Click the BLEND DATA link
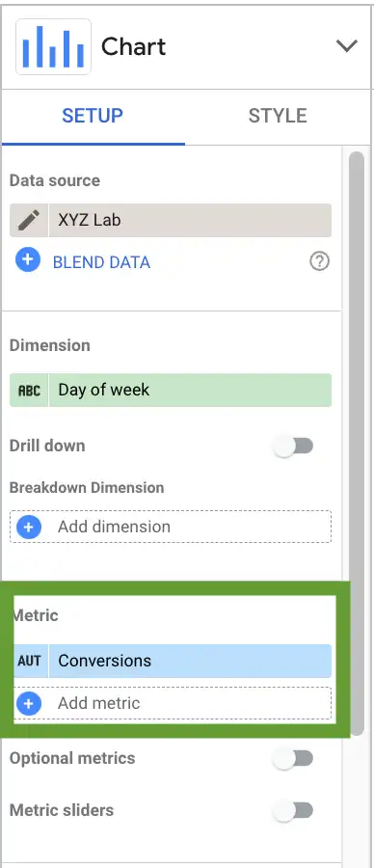The image size is (374, 868). 101,261
